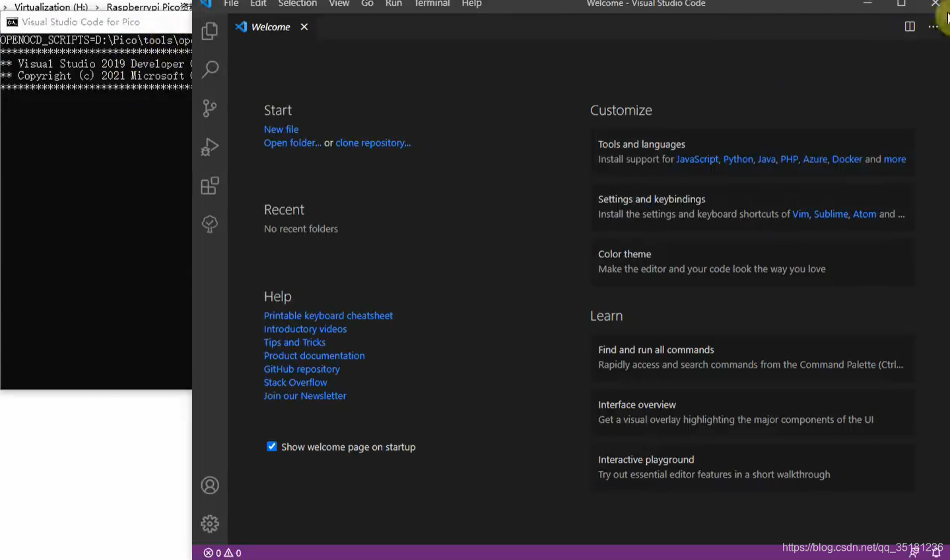This screenshot has width=950, height=560.
Task: Install Docker tools support
Action: point(847,159)
